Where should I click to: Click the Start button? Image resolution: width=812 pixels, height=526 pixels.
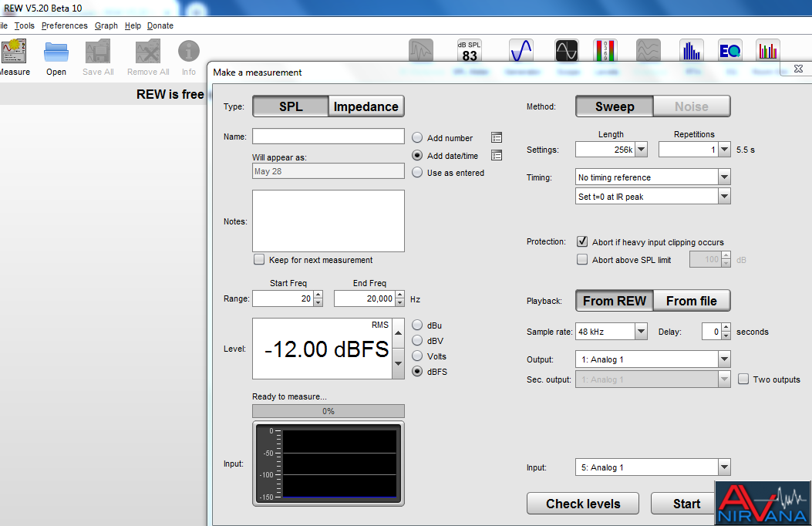point(686,504)
